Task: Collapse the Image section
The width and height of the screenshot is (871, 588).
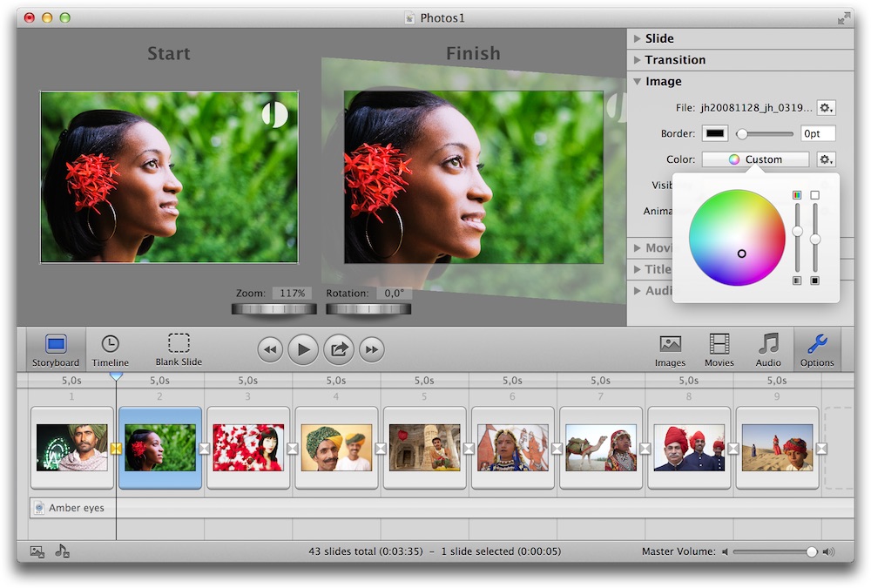Action: [638, 82]
